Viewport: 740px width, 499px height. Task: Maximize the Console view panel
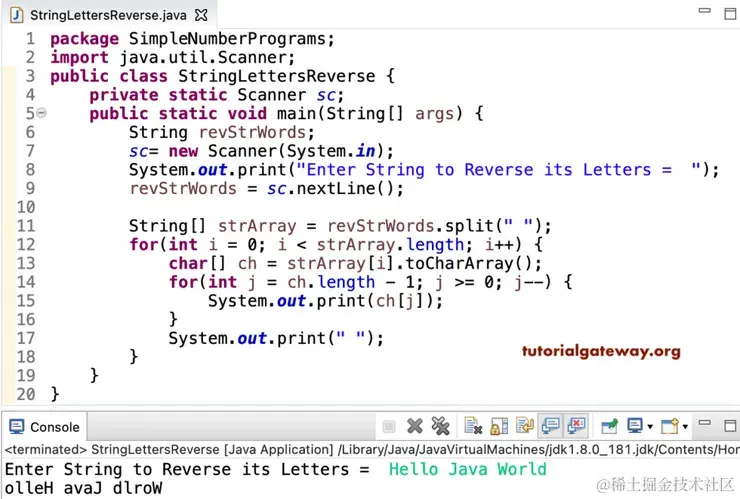tap(730, 426)
